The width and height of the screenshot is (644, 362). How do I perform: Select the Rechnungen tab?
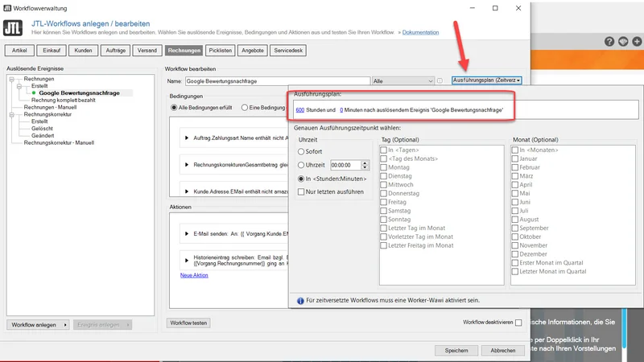pyautogui.click(x=184, y=51)
